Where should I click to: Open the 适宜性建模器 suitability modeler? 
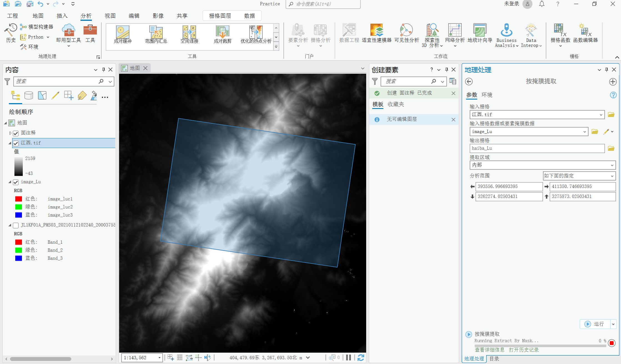[376, 34]
